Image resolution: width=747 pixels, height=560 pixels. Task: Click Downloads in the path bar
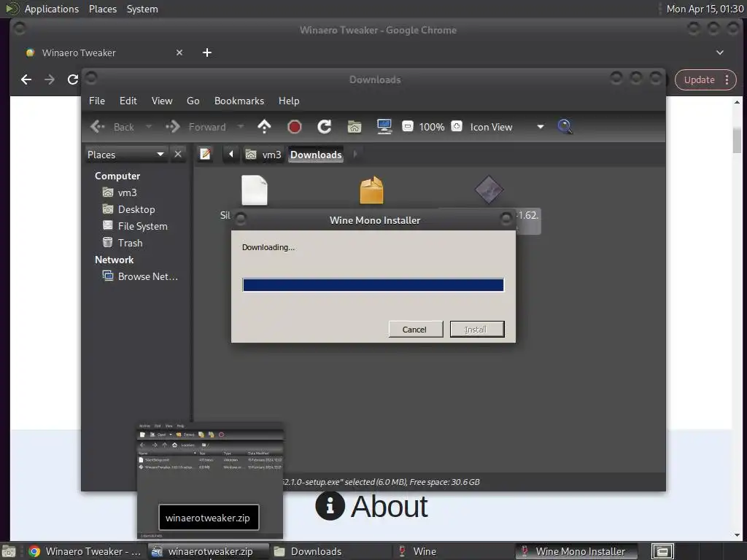click(316, 155)
